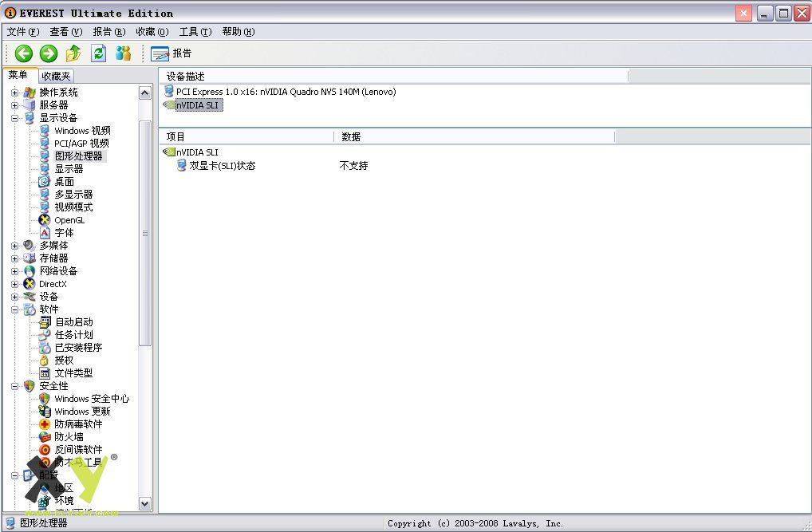Expand the 多媒体 tree node
Image resolution: width=812 pixels, height=532 pixels.
tap(14, 246)
